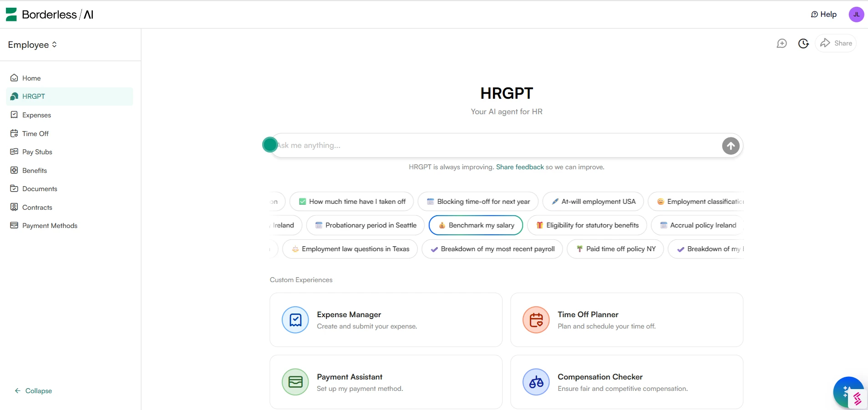This screenshot has height=410, width=868.
Task: Choose Employment law questions in Texas
Action: tap(350, 249)
